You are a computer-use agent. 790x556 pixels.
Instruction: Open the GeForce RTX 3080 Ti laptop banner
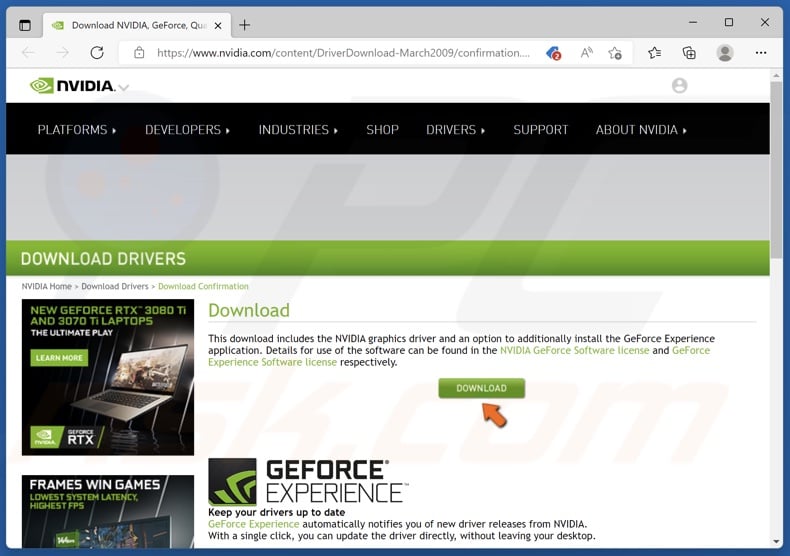pyautogui.click(x=108, y=377)
